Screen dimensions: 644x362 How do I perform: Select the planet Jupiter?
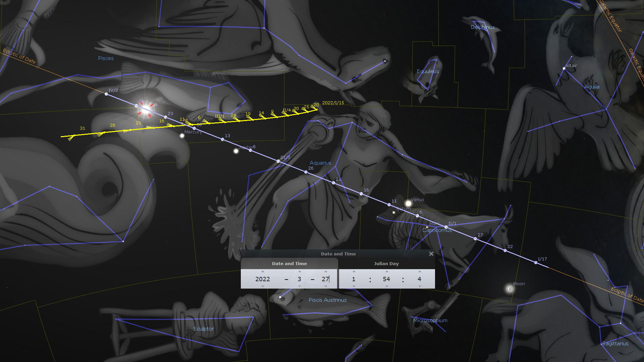[x=236, y=151]
